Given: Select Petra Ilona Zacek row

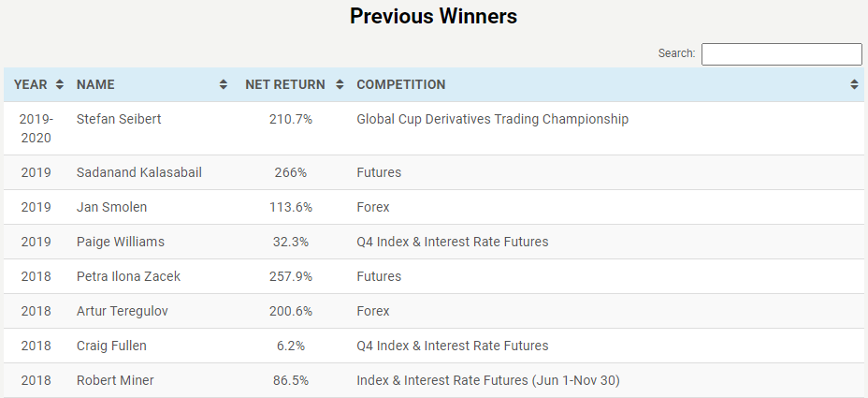Looking at the screenshot, I should (x=433, y=276).
